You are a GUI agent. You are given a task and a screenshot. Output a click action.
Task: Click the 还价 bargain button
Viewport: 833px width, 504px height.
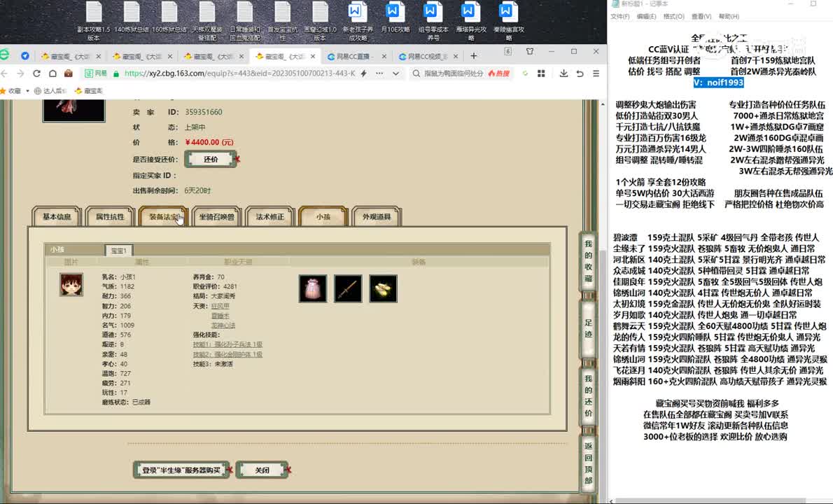(211, 159)
